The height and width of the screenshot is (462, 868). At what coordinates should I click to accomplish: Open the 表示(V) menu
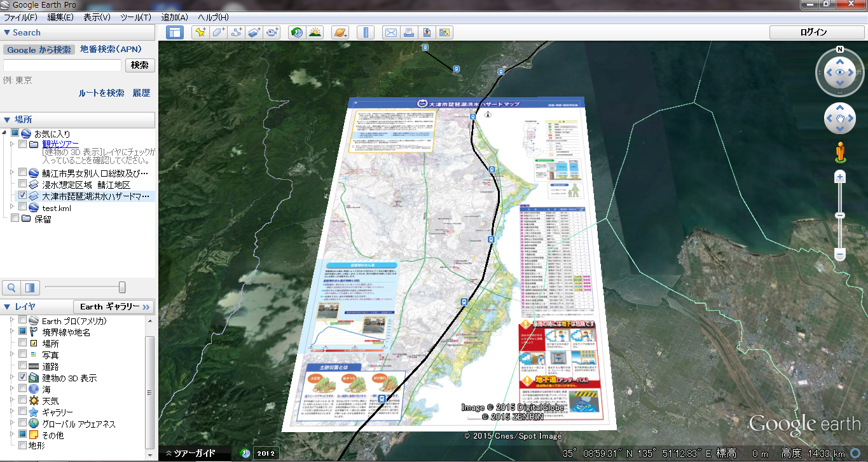97,17
